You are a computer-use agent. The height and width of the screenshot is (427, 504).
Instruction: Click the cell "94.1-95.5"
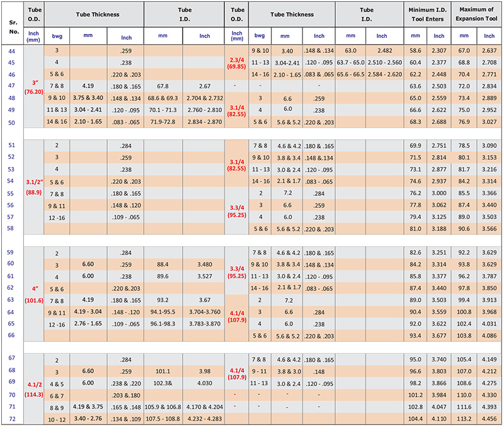click(x=163, y=312)
